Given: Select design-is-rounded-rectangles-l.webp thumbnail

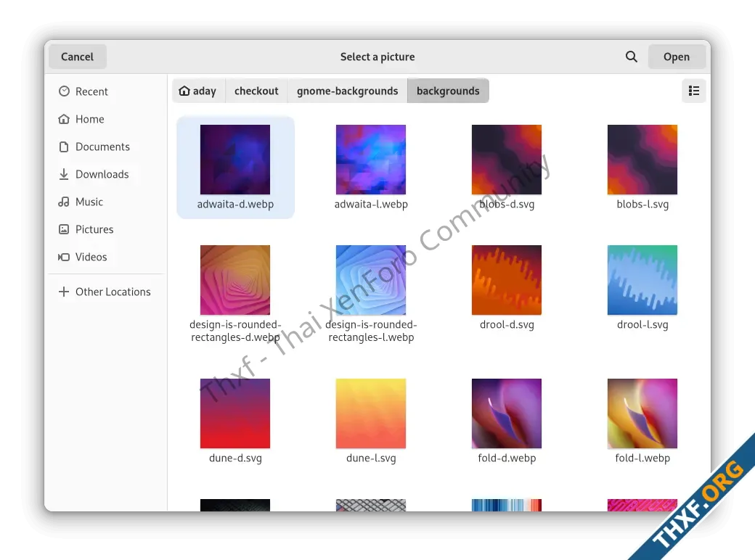Looking at the screenshot, I should tap(371, 280).
